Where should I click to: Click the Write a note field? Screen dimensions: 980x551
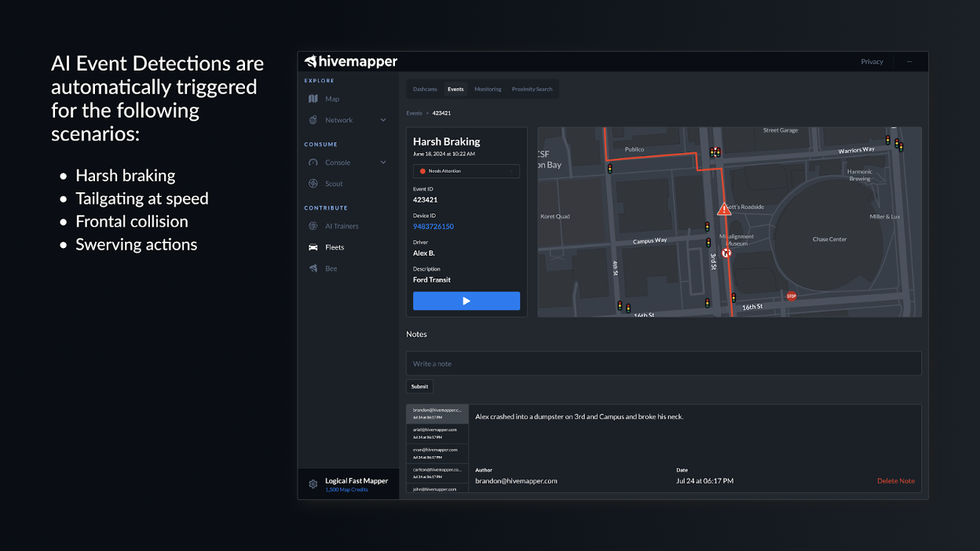(664, 363)
